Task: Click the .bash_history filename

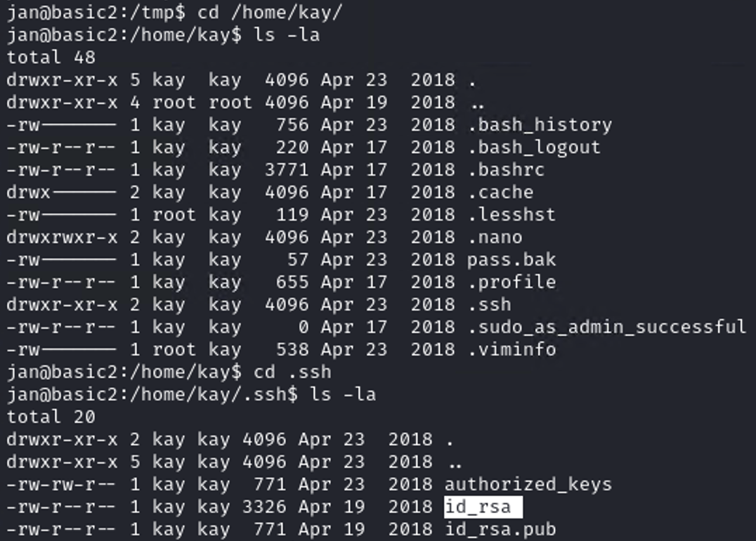Action: 540,124
